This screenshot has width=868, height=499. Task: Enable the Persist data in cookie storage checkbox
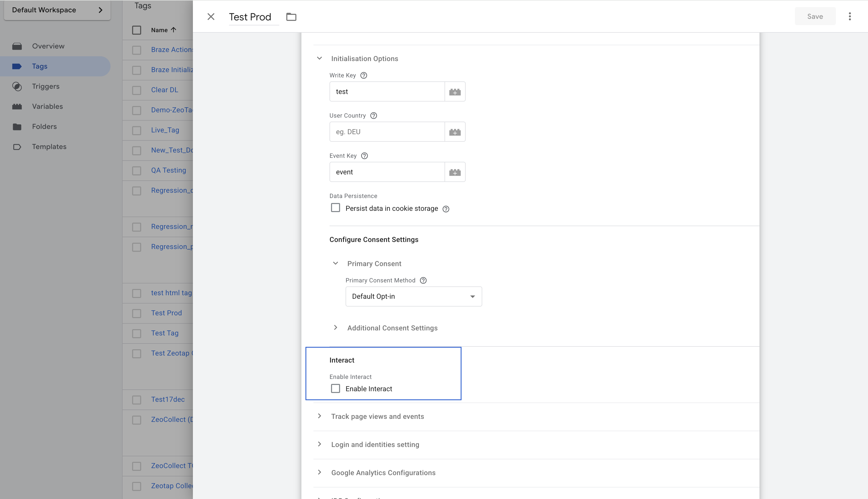click(x=335, y=208)
